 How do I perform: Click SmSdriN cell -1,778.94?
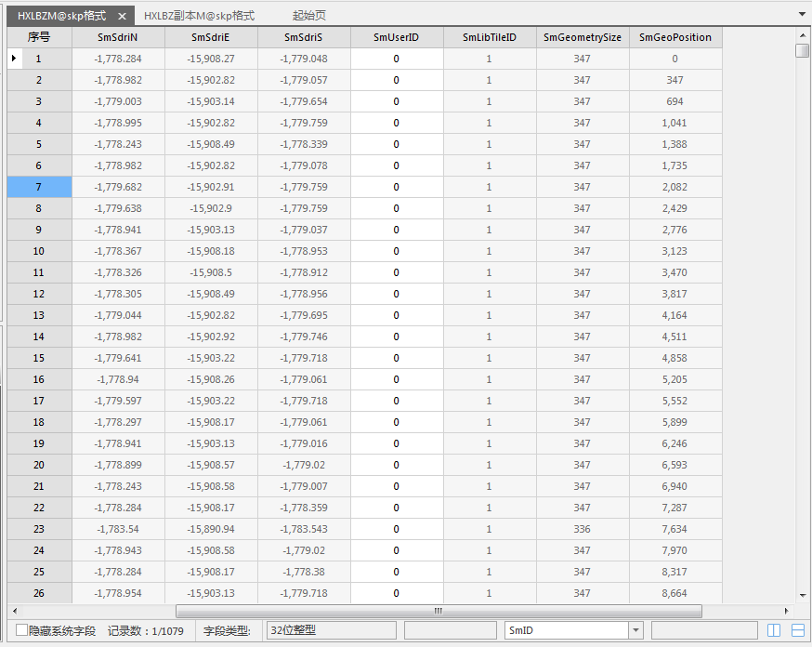(118, 379)
